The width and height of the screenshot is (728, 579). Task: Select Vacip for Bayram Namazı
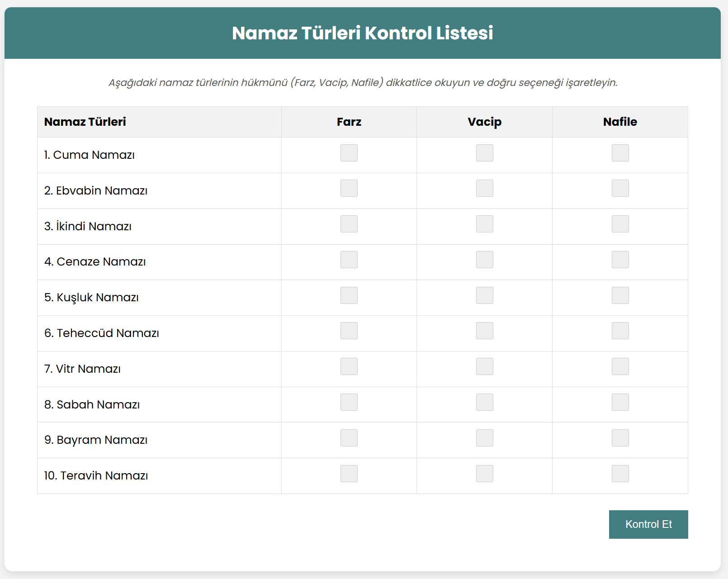(x=485, y=438)
